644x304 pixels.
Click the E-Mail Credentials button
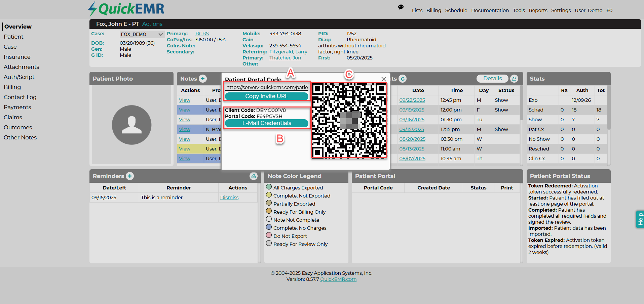267,123
